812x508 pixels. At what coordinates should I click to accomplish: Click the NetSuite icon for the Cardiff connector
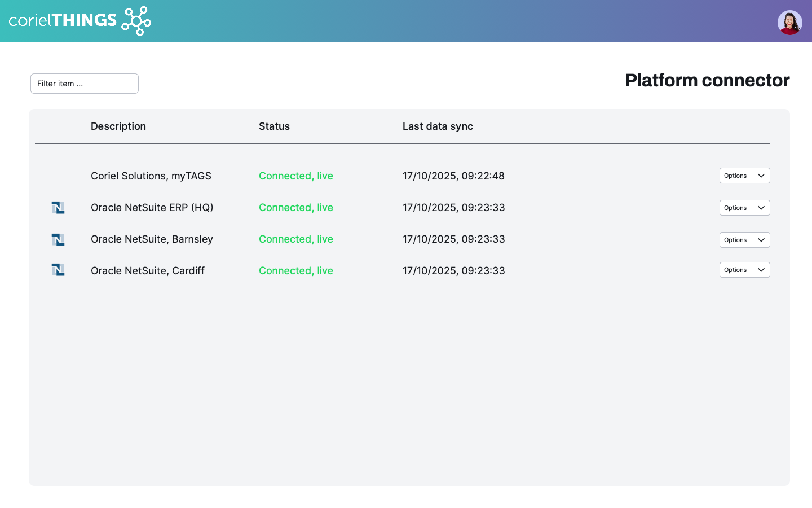[58, 270]
